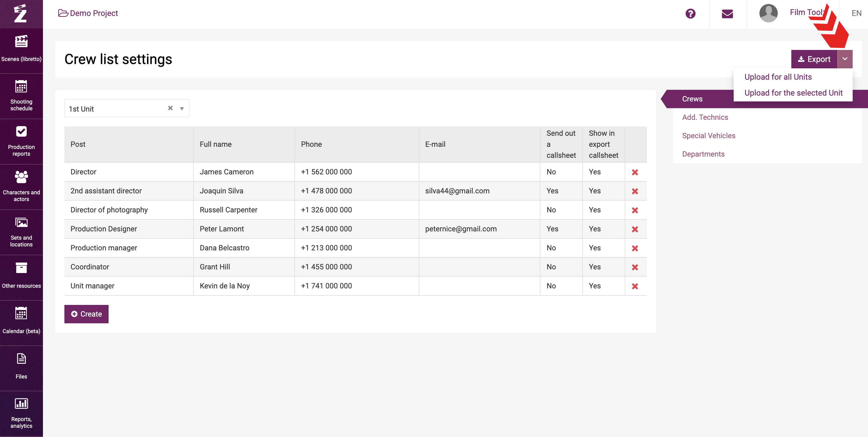Delete the Director James Cameron row
Image resolution: width=868 pixels, height=437 pixels.
[x=635, y=172]
